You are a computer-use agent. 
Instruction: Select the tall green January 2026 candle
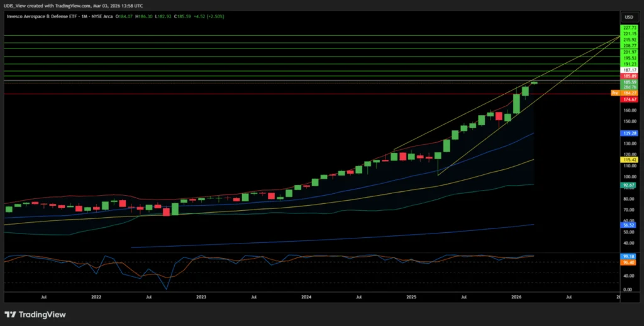pos(517,104)
